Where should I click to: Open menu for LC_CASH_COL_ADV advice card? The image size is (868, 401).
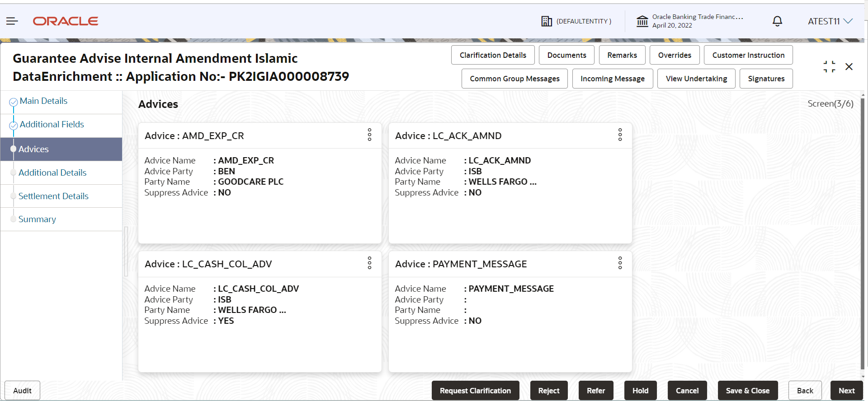point(369,263)
